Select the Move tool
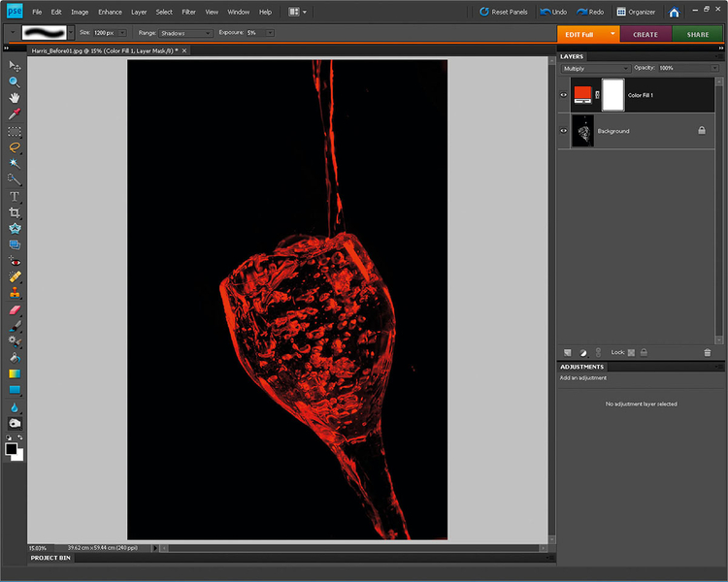The height and width of the screenshot is (582, 728). [15, 66]
